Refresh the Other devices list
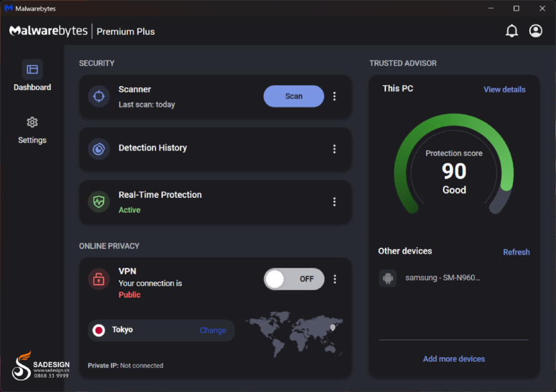Viewport: 556px width, 392px height. point(516,252)
